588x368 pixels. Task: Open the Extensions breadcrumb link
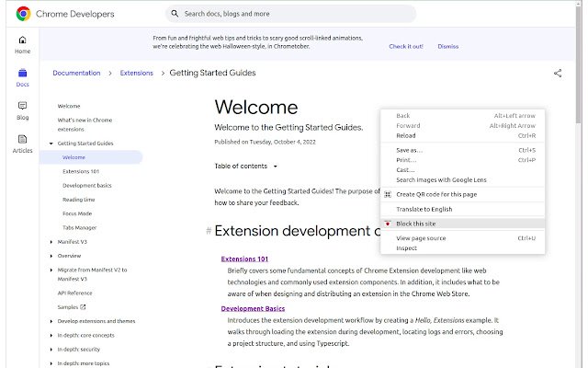(137, 73)
